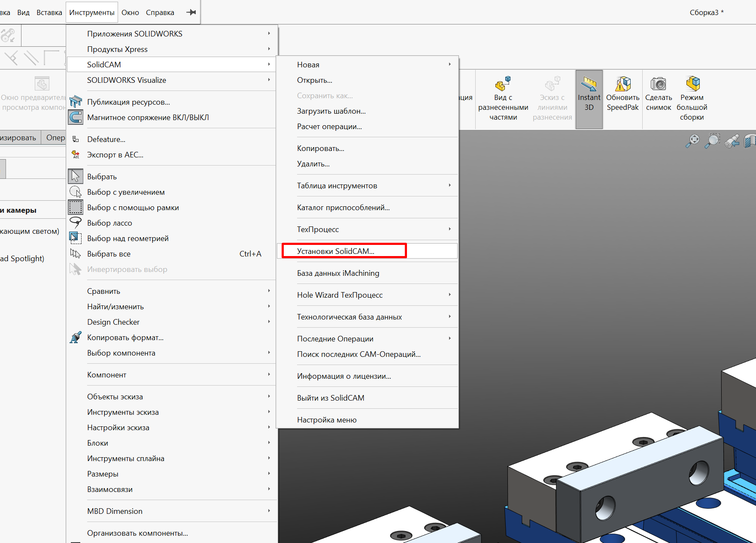Click Загрузить шаблон... item

tap(367, 111)
